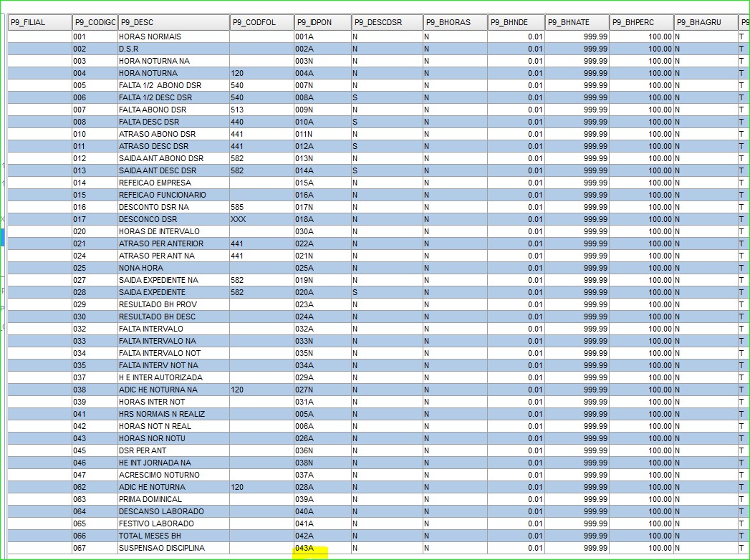Screen dimensions: 750x560
Task: Click CODFOL value 440 in FALTA DESC DSR row
Action: [x=261, y=122]
